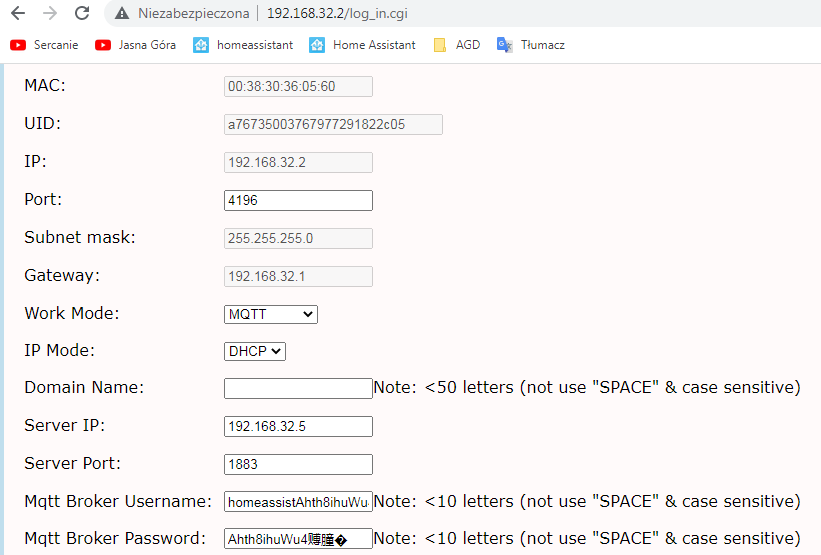
Task: Click the Port field showing 4196
Action: (298, 201)
